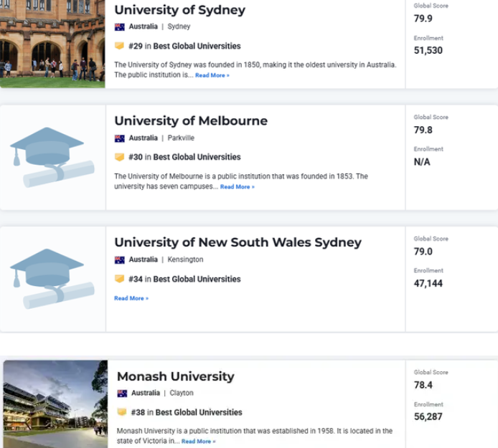Screen dimensions: 498x448
Task: Click the Enrollment value 51,530
Action: tap(428, 50)
